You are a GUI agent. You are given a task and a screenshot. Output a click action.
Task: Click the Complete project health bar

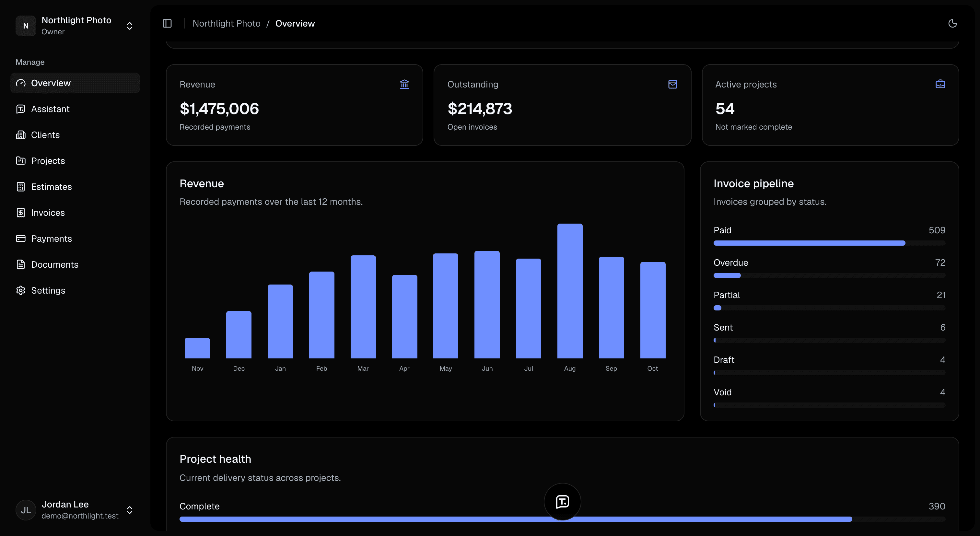(562, 519)
